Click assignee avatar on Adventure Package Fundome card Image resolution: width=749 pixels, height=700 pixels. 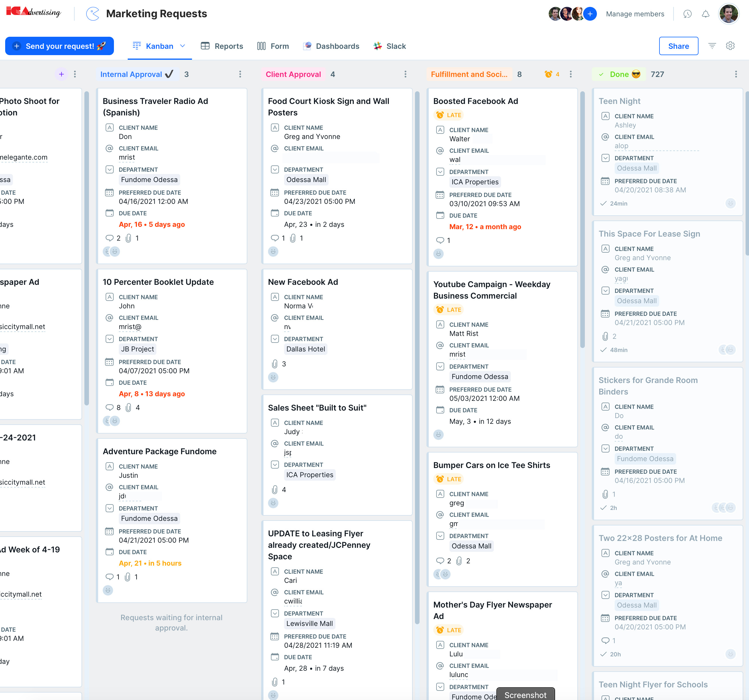tap(108, 590)
